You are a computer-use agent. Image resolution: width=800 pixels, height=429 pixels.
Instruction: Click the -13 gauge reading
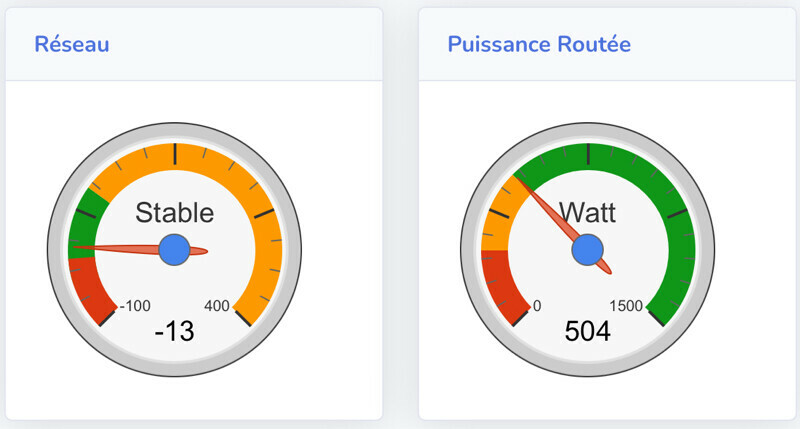pos(174,332)
